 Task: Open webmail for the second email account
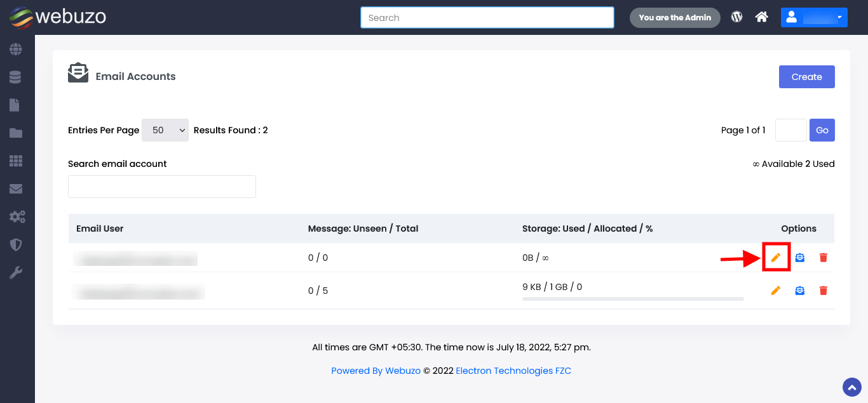click(x=799, y=290)
